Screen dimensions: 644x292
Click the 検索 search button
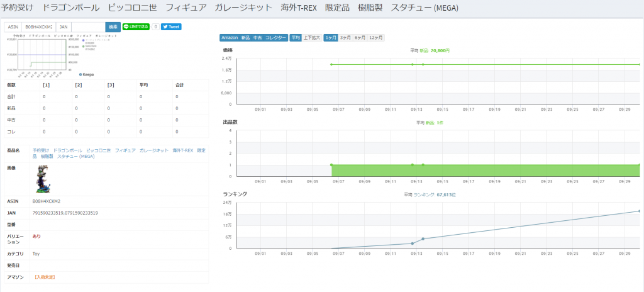(x=113, y=27)
